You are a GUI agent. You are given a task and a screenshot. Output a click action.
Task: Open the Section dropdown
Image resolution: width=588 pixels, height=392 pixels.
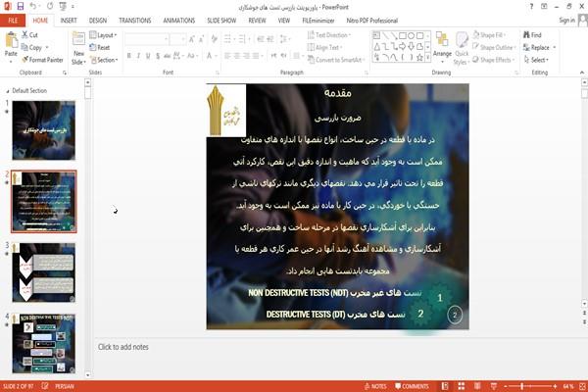[104, 60]
